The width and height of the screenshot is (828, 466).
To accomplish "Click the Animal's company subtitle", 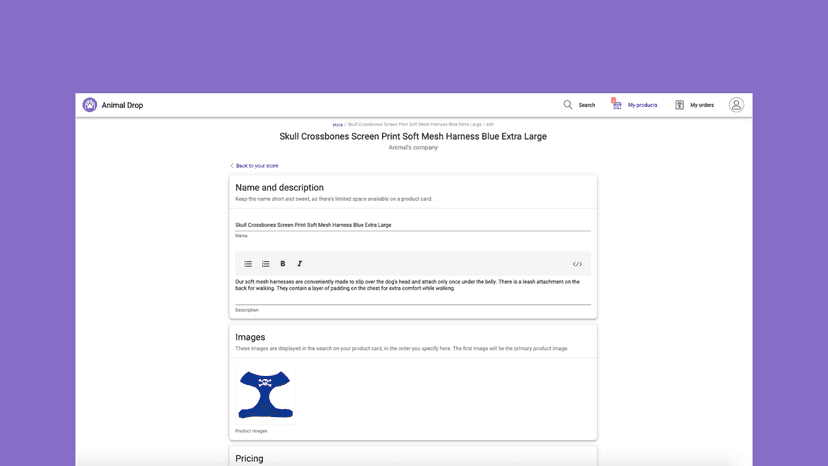I will [x=413, y=147].
